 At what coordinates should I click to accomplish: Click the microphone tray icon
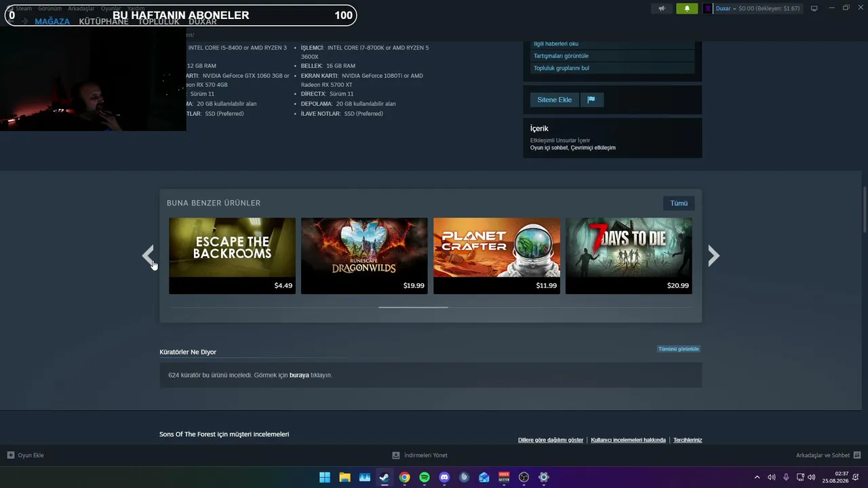[x=786, y=477]
